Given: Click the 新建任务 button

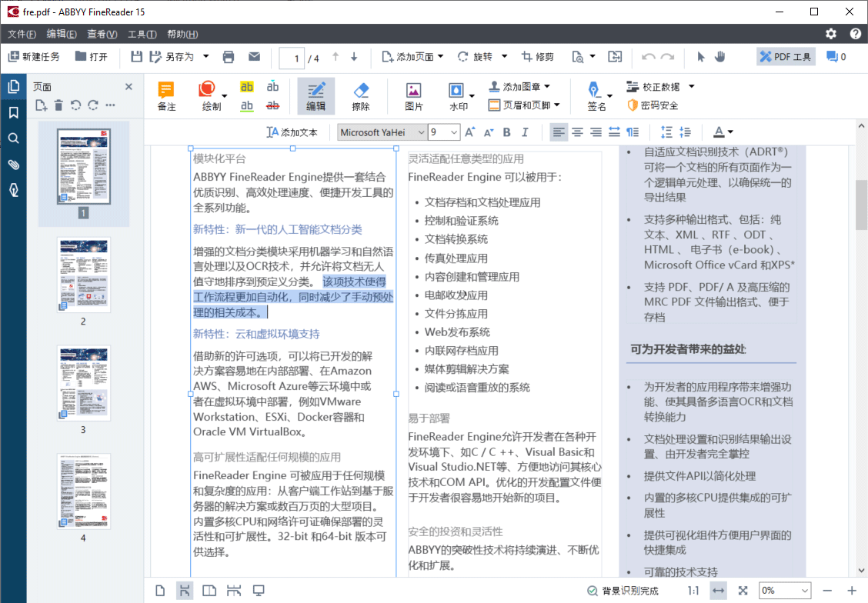Looking at the screenshot, I should point(34,56).
